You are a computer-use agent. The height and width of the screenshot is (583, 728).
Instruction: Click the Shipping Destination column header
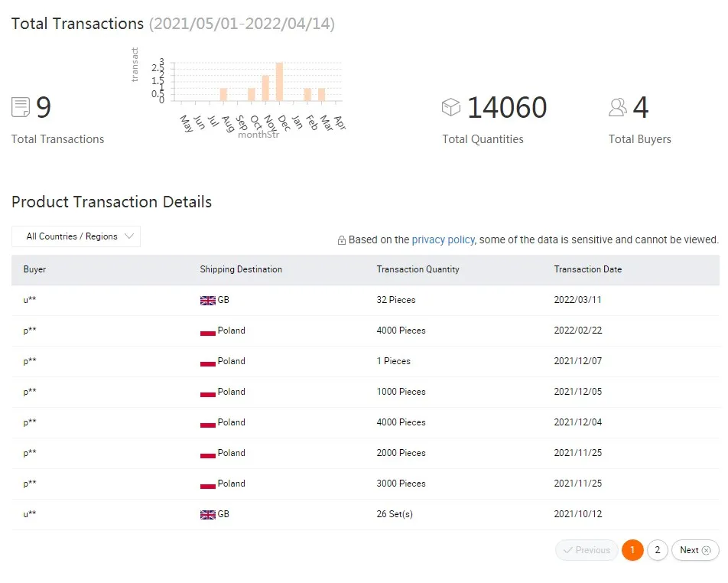coord(241,269)
